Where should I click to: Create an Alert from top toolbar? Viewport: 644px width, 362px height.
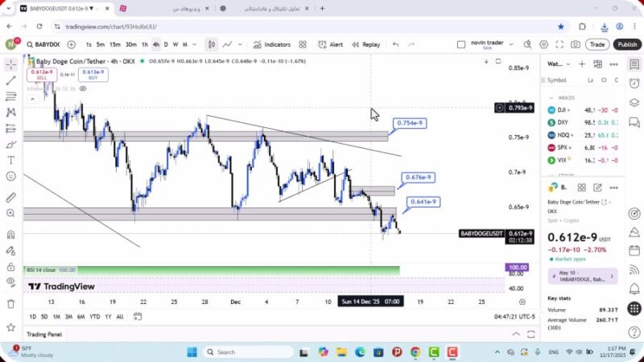(x=330, y=44)
